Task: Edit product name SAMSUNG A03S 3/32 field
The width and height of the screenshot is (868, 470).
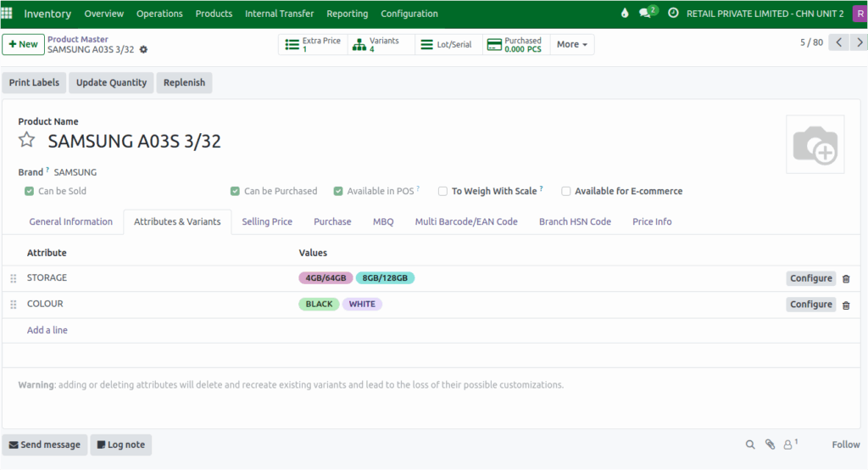Action: point(134,142)
